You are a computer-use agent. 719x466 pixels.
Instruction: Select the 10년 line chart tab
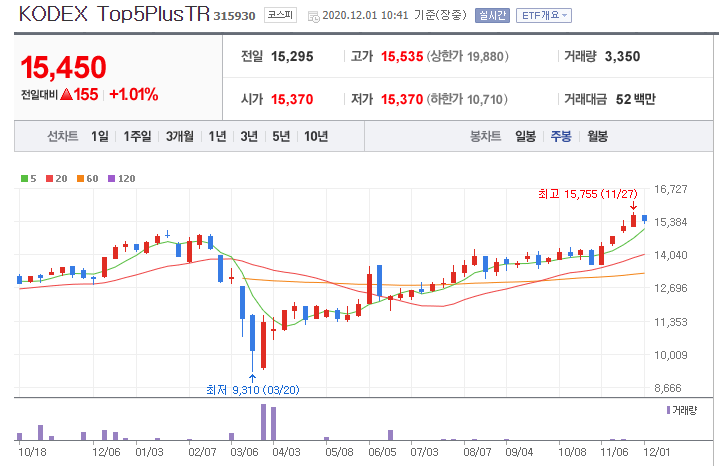316,136
